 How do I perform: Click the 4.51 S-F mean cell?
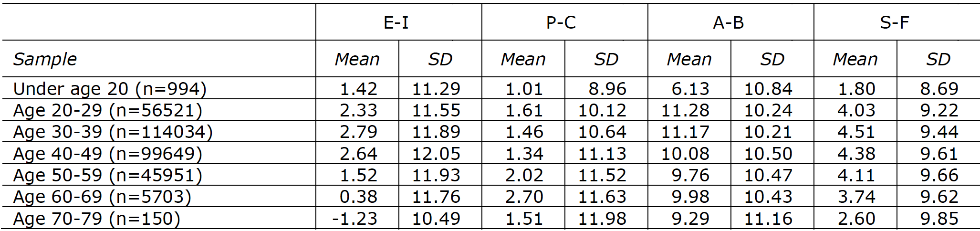coord(856,132)
